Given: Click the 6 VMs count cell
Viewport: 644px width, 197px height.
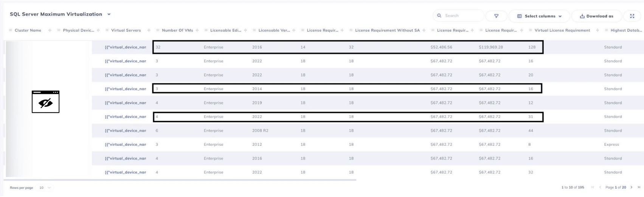Looking at the screenshot, I should (157, 131).
